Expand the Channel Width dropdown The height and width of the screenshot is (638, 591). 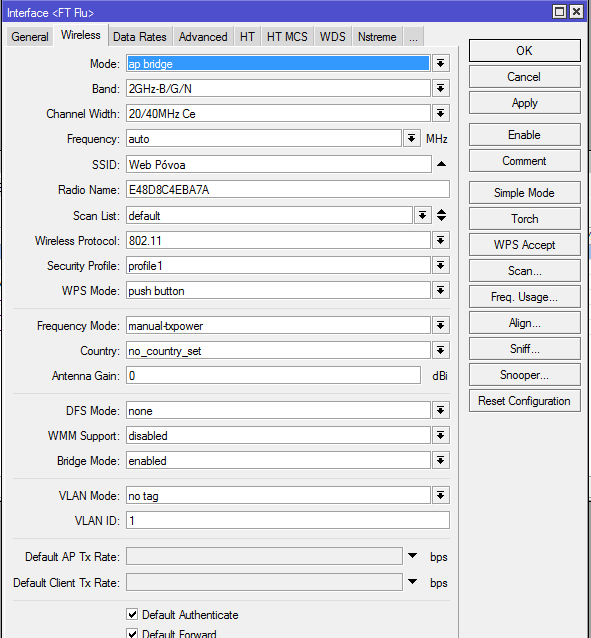coord(440,114)
